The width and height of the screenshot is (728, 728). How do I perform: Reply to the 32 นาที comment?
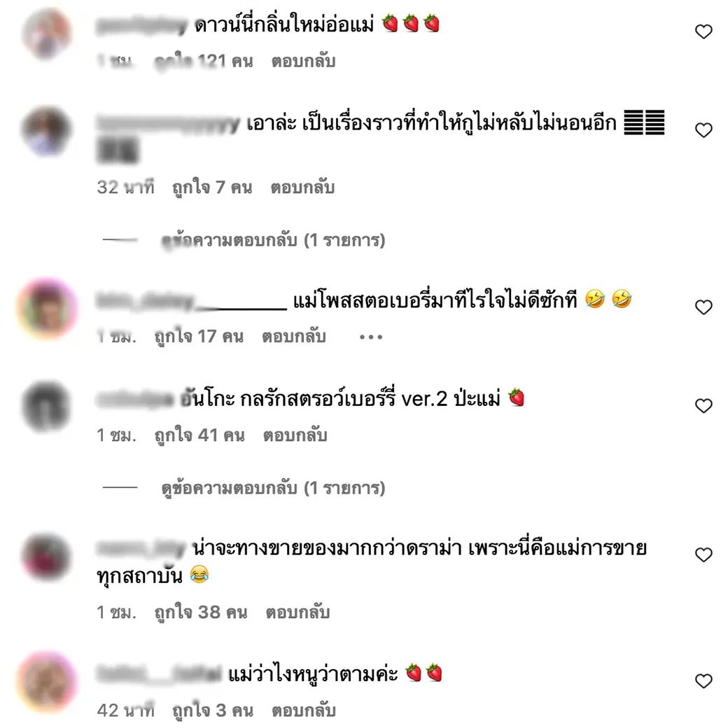(x=302, y=188)
